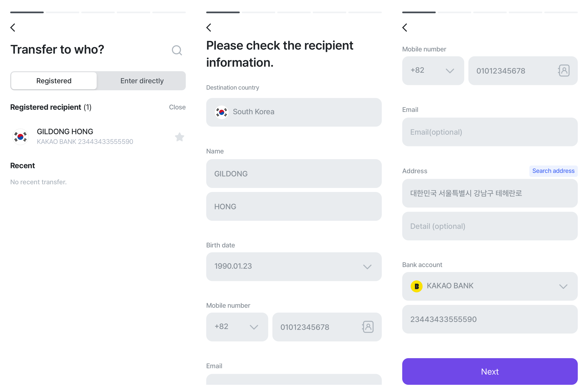Viewport: 588px width, 392px height.
Task: Open the Birth date 1990.01.23 dropdown
Action: pos(294,267)
